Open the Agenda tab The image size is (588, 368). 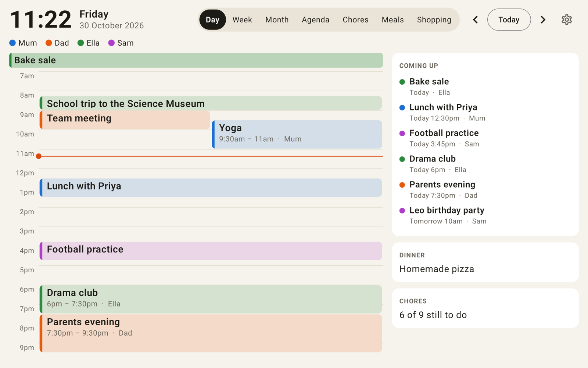coord(316,20)
